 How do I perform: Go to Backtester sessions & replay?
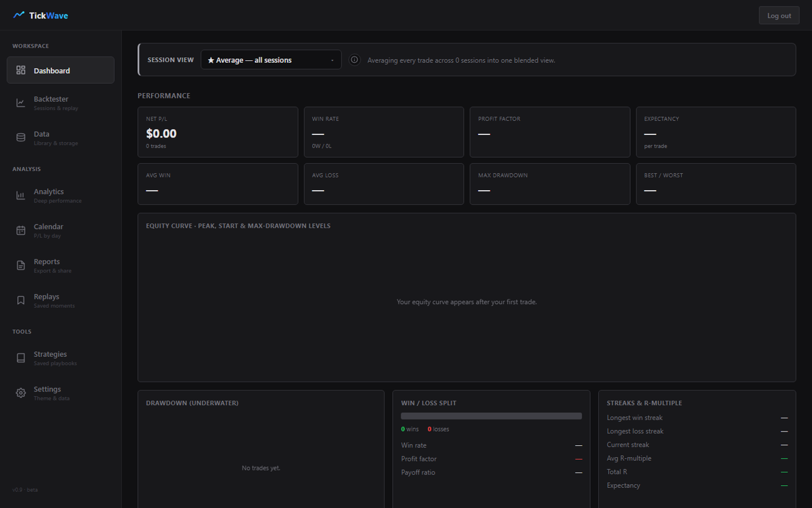[60, 103]
